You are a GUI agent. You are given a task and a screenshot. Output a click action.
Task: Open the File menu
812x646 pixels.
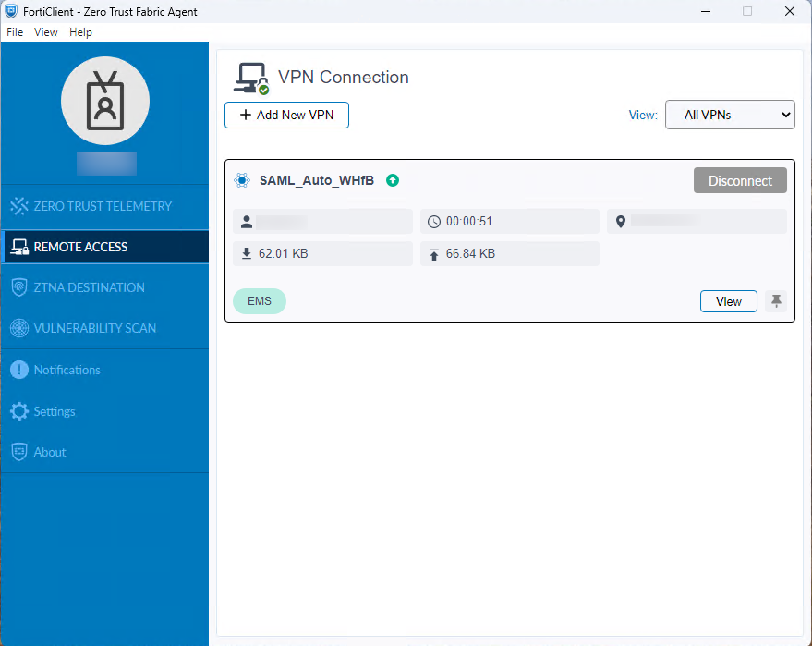[x=15, y=32]
